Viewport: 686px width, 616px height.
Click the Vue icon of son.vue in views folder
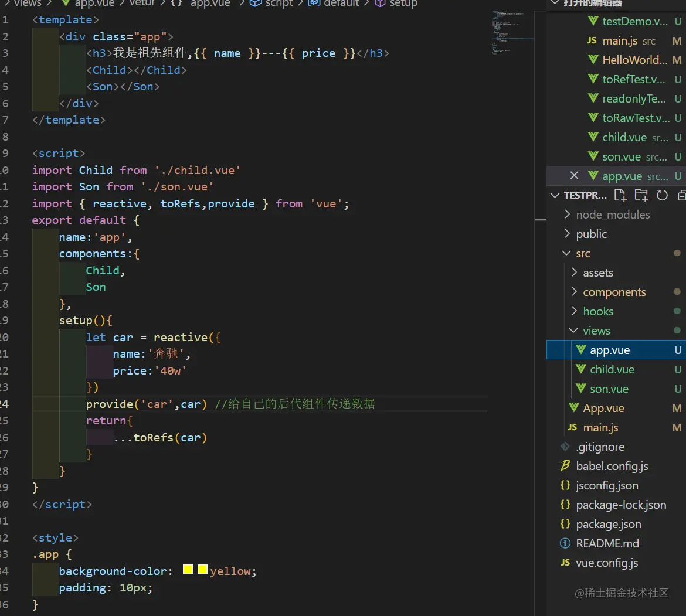click(580, 388)
